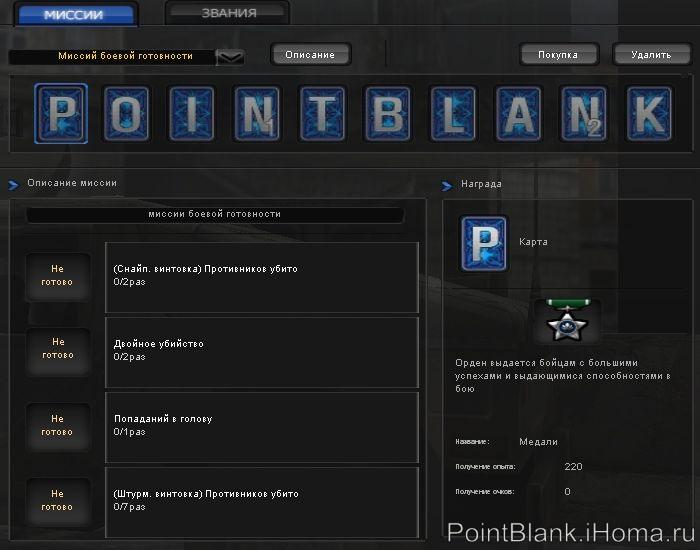The height and width of the screenshot is (550, 700).
Task: Switch to the ЗВАНИЯ tab
Action: (x=227, y=13)
